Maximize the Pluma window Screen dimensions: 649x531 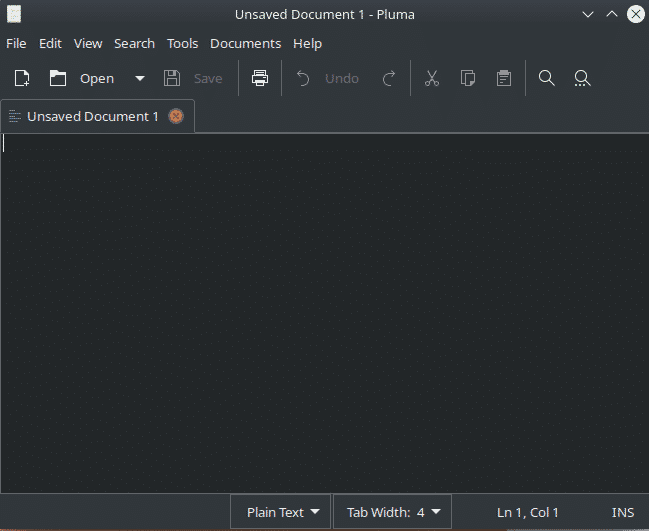[612, 14]
